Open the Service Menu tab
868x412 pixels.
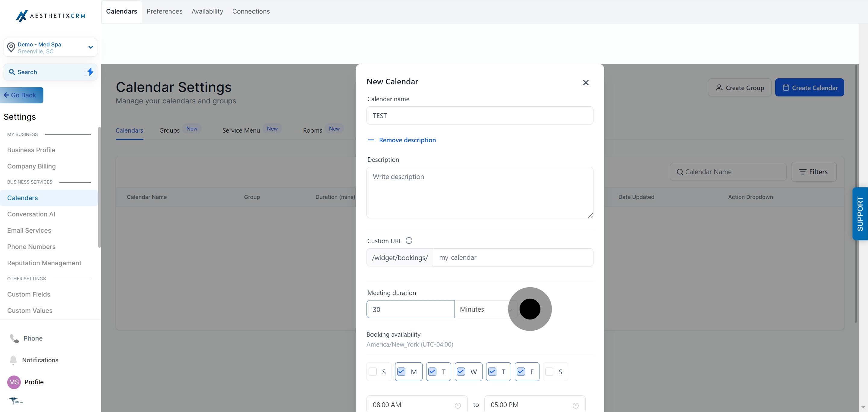241,131
